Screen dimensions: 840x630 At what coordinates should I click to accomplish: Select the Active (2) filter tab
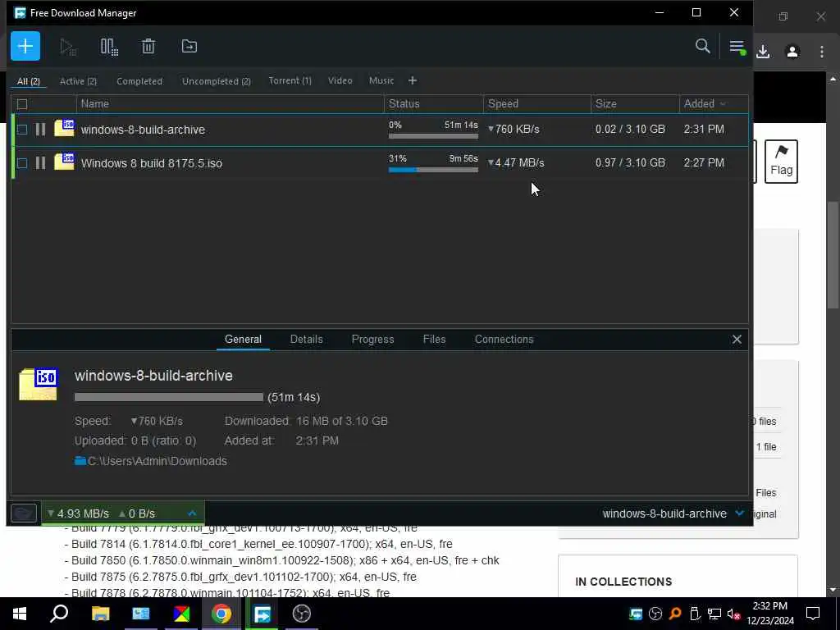pyautogui.click(x=78, y=81)
